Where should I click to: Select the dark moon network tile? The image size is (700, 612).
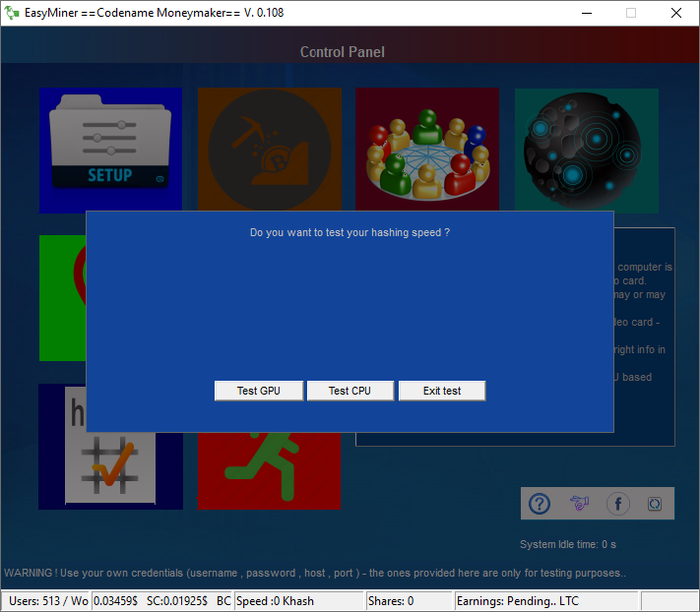pos(586,150)
